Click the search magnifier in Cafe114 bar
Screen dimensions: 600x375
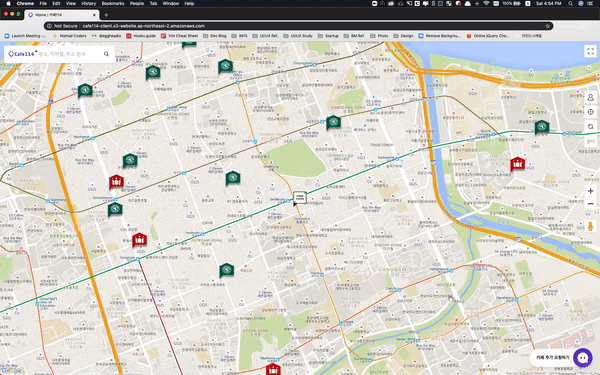pos(106,54)
